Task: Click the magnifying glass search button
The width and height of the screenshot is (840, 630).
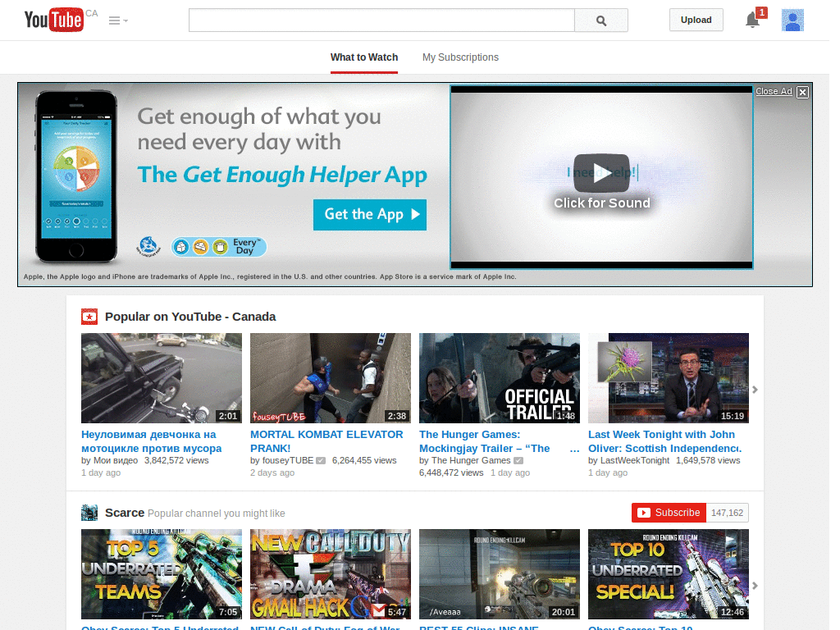Action: 601,21
